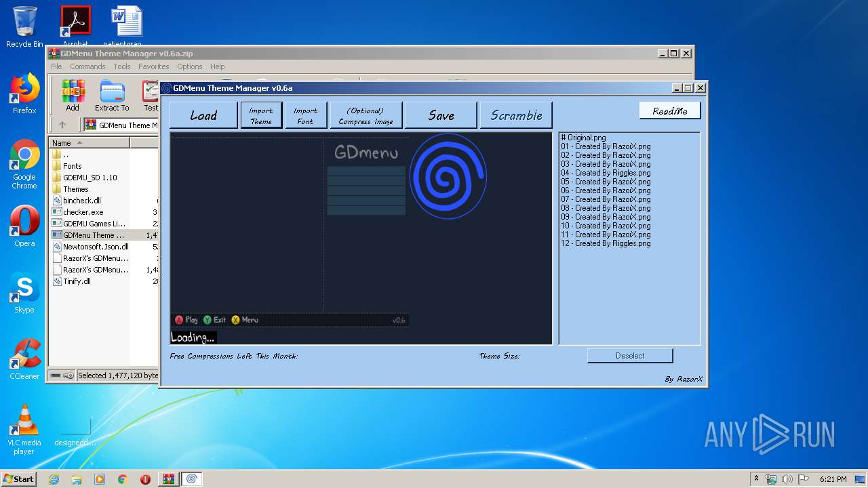Open the Firefox desktop icon
Image resolution: width=868 pixels, height=488 pixels.
point(24,94)
